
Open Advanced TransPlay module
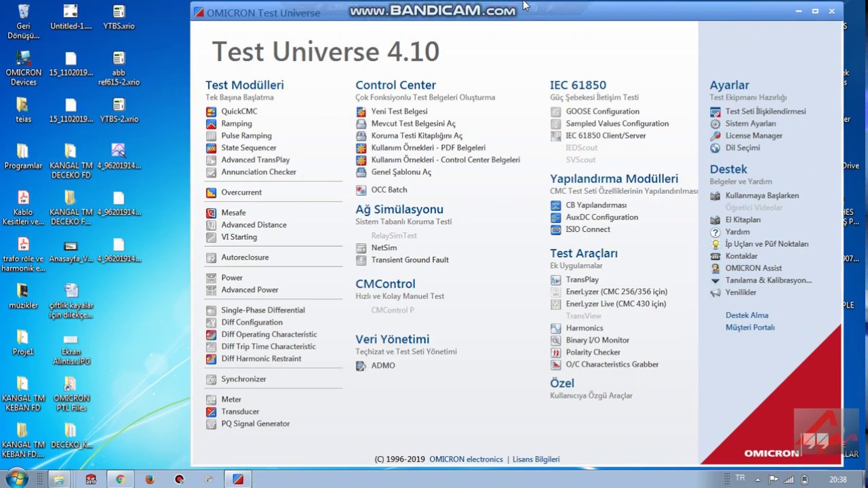(x=255, y=160)
